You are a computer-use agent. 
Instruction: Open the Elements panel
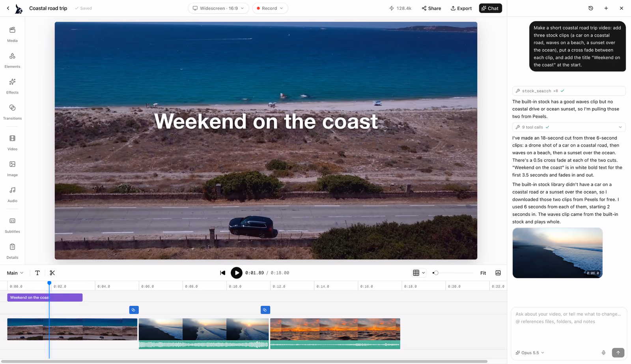coord(12,60)
